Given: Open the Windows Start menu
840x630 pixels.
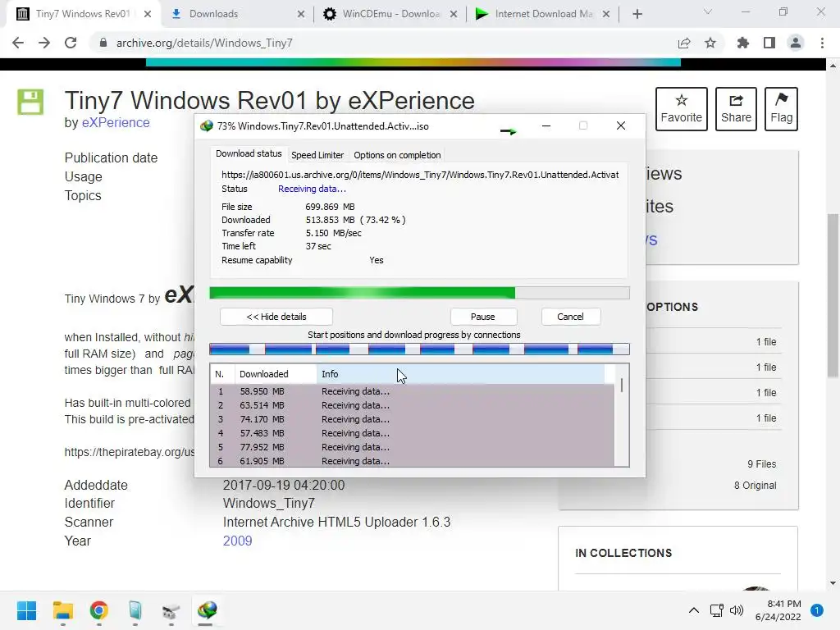Looking at the screenshot, I should coord(27,610).
